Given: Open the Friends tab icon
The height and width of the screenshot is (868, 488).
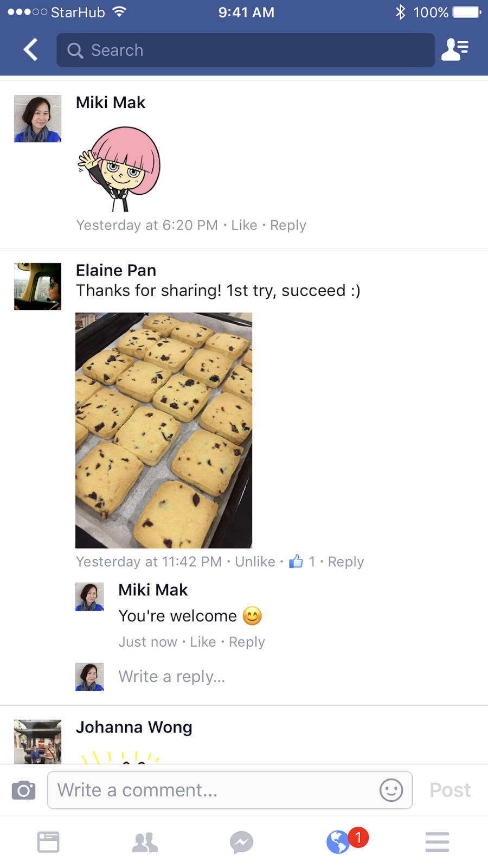Looking at the screenshot, I should [x=145, y=842].
